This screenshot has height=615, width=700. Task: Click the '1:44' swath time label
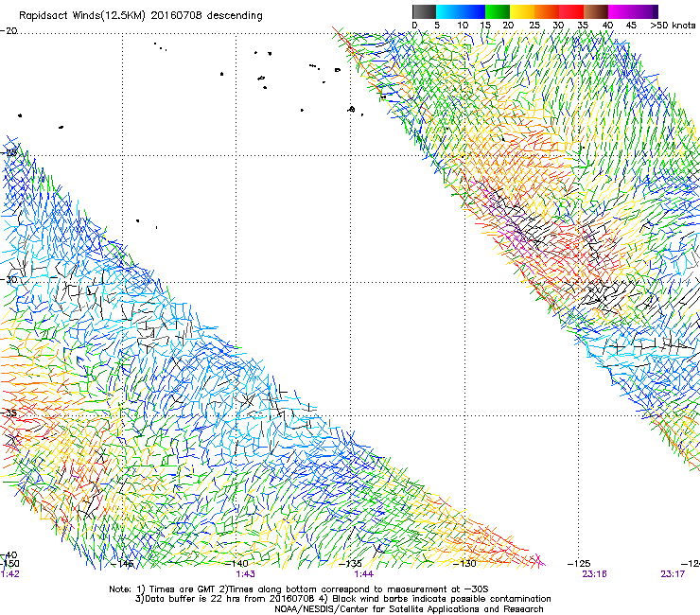point(364,574)
